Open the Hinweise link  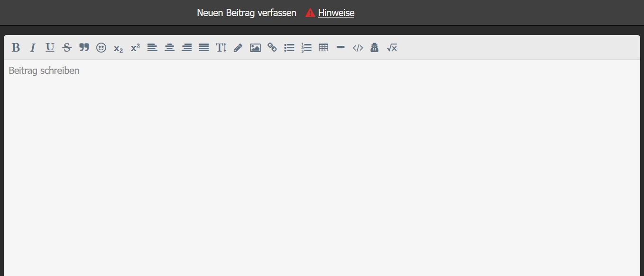(x=336, y=13)
